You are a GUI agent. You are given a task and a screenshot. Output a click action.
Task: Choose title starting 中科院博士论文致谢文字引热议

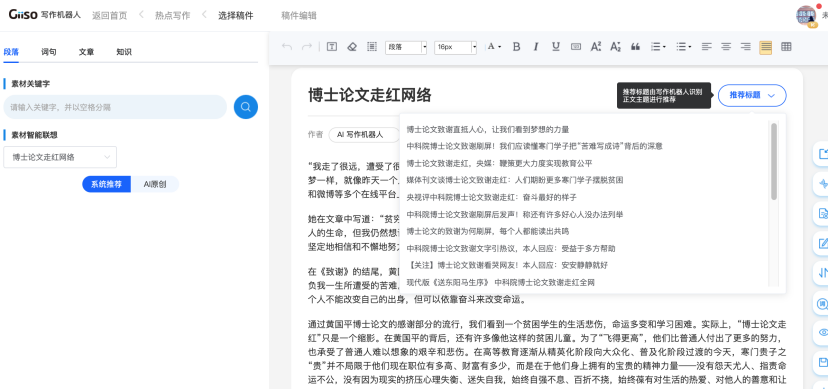click(511, 248)
